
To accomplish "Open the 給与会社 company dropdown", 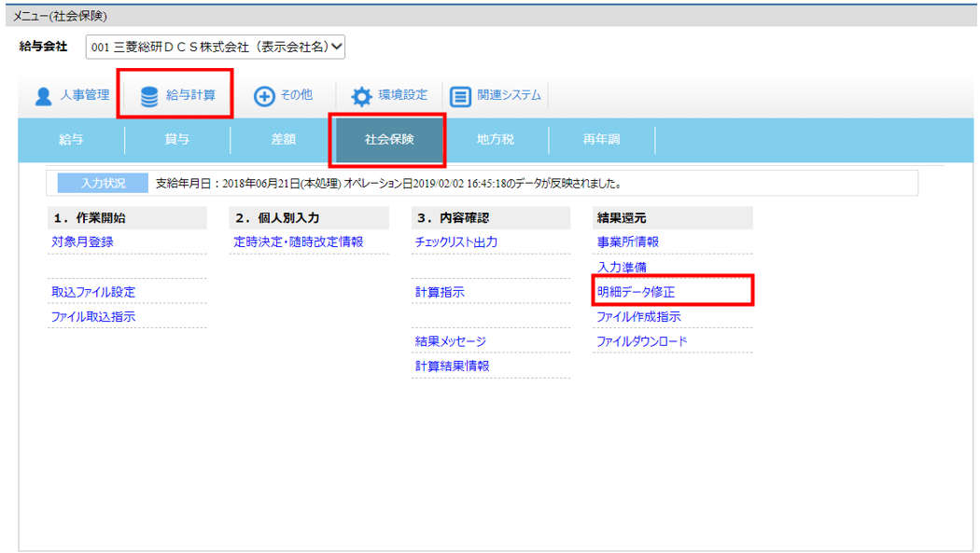I will tap(215, 47).
